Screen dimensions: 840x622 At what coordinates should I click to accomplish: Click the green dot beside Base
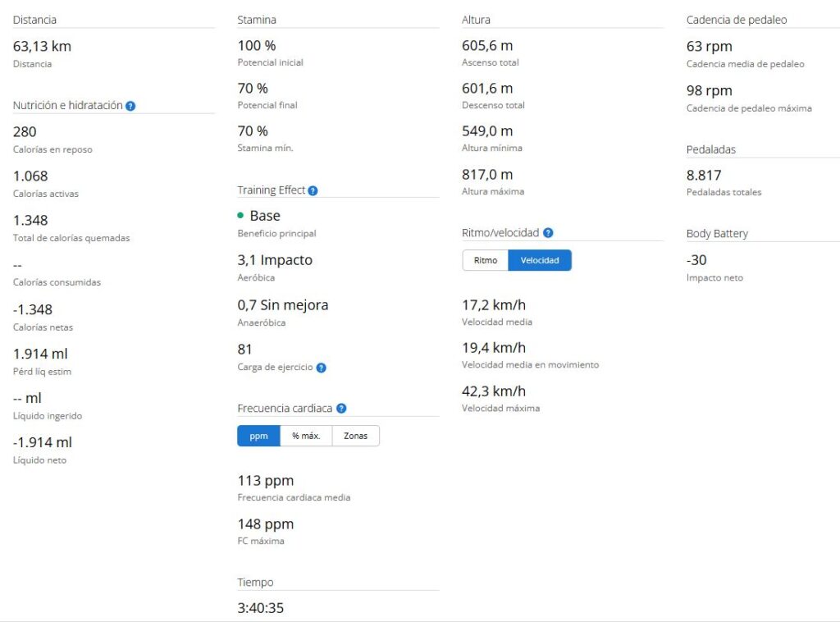coord(240,216)
